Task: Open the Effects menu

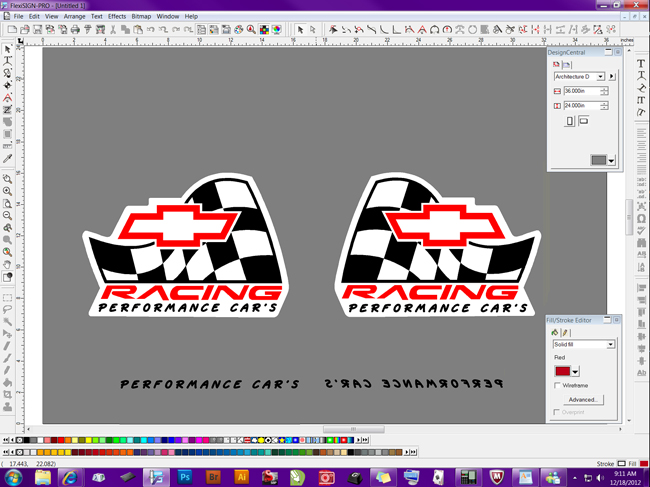Action: 117,16
